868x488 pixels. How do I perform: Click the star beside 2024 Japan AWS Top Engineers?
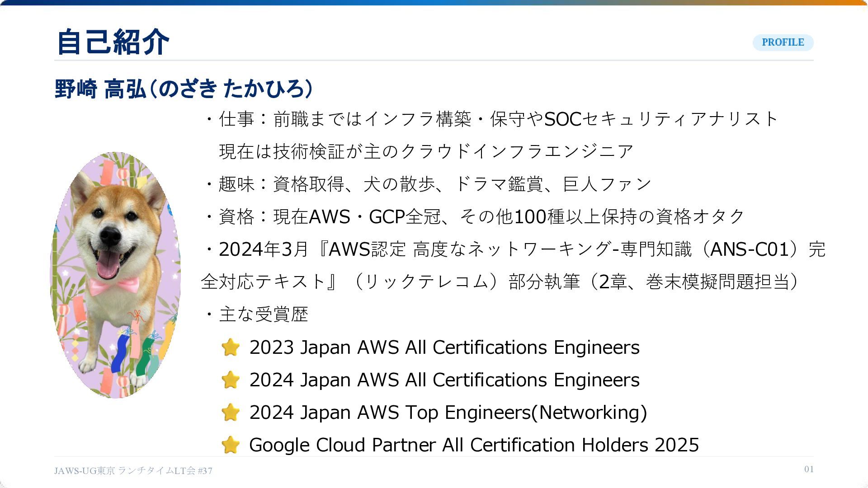tap(231, 413)
